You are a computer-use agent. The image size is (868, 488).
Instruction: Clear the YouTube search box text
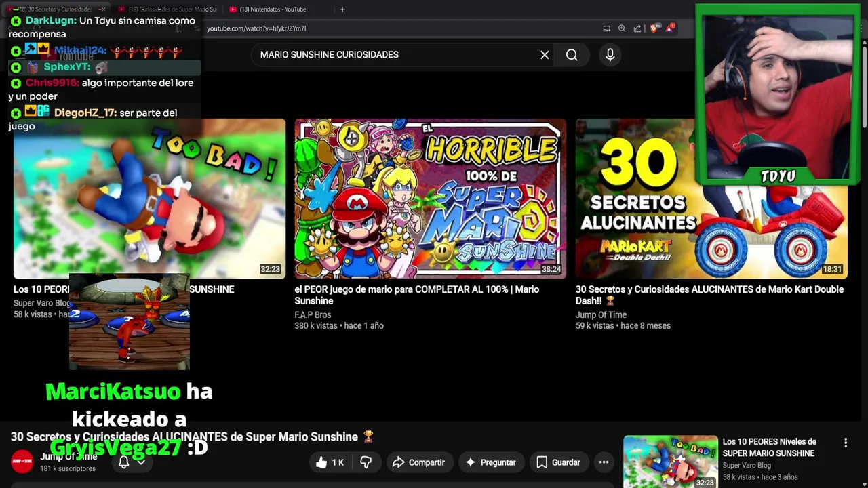[545, 55]
